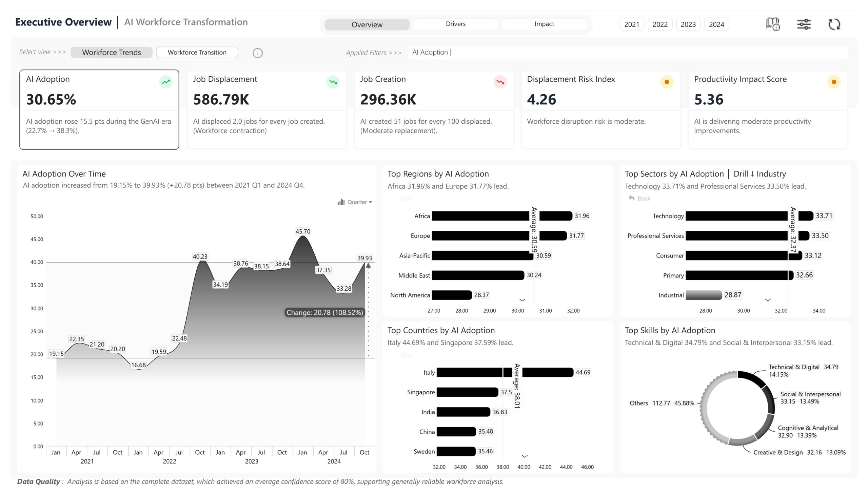
Task: Click the India bar in Top Countries
Action: [x=463, y=412]
